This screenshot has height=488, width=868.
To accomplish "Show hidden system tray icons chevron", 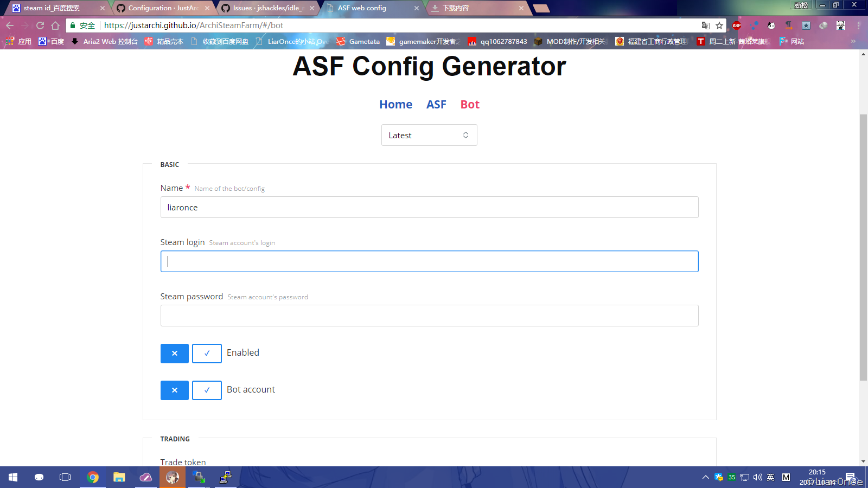I will click(x=705, y=477).
